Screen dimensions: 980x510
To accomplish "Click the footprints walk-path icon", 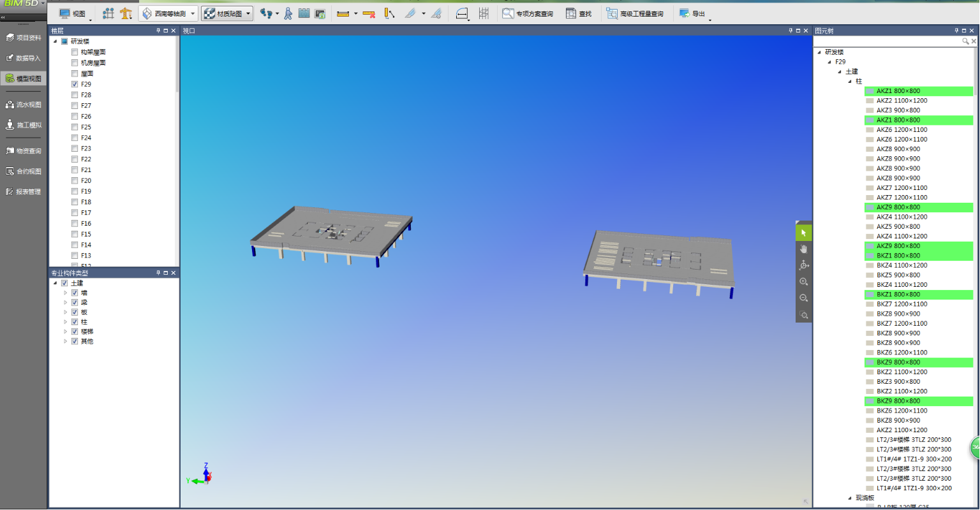I will point(266,13).
